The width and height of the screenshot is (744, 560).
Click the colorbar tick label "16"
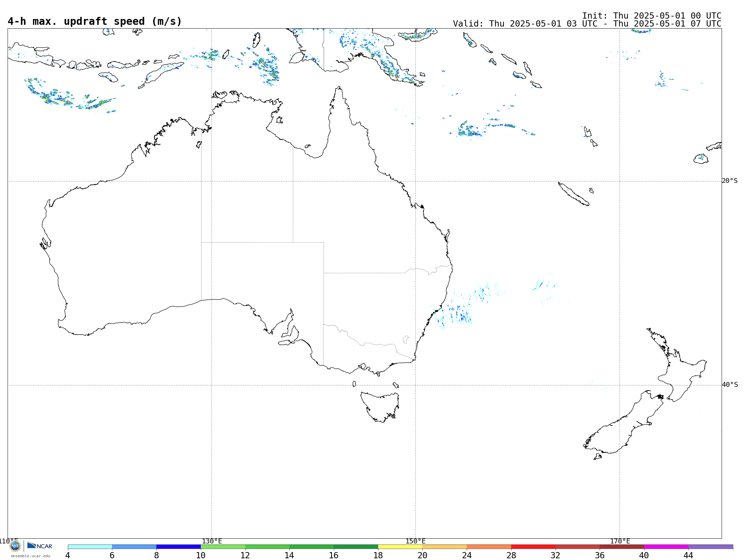point(334,556)
